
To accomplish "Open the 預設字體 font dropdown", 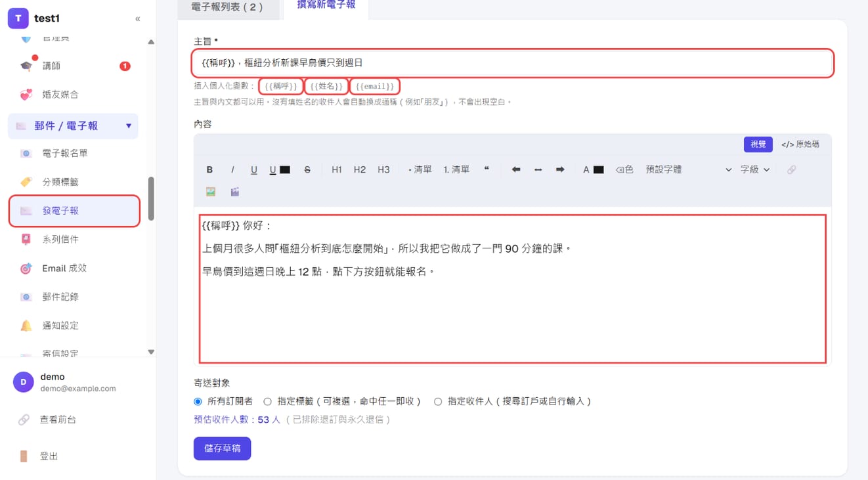I will coord(688,169).
